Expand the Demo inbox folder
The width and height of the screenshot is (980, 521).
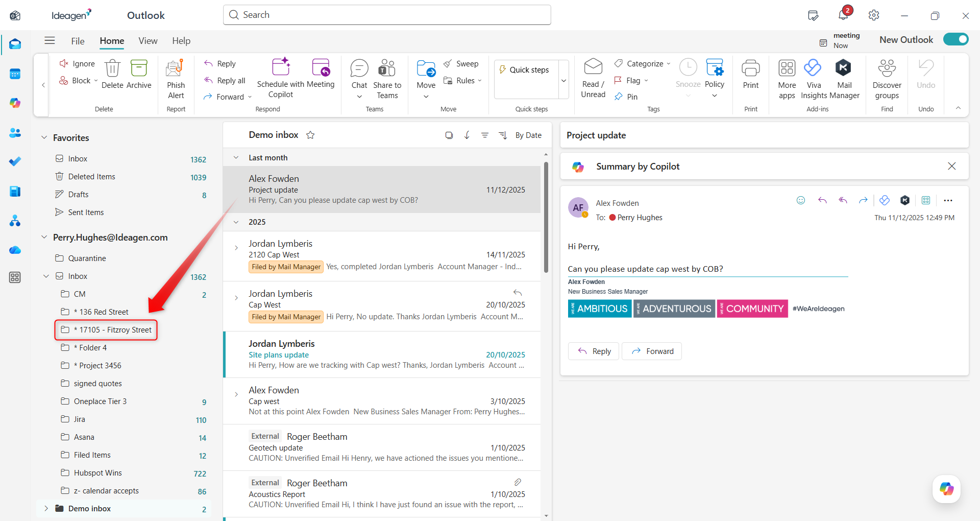pos(46,509)
